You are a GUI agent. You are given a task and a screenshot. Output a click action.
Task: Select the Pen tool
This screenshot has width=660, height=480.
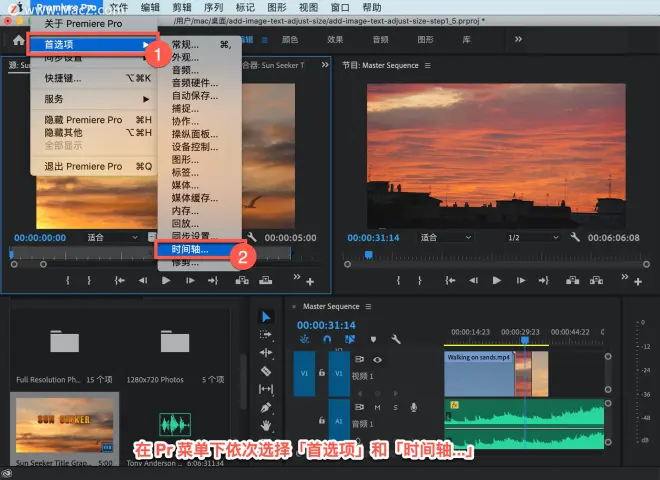(x=266, y=407)
